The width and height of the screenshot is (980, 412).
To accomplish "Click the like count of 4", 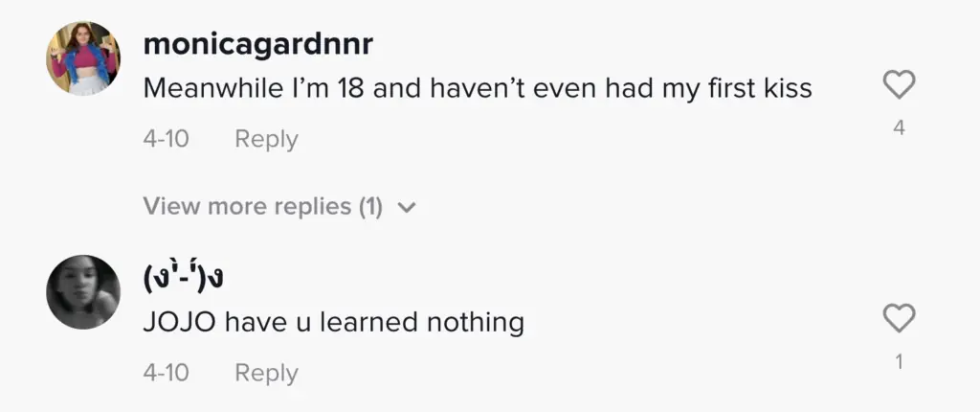I will 899,127.
